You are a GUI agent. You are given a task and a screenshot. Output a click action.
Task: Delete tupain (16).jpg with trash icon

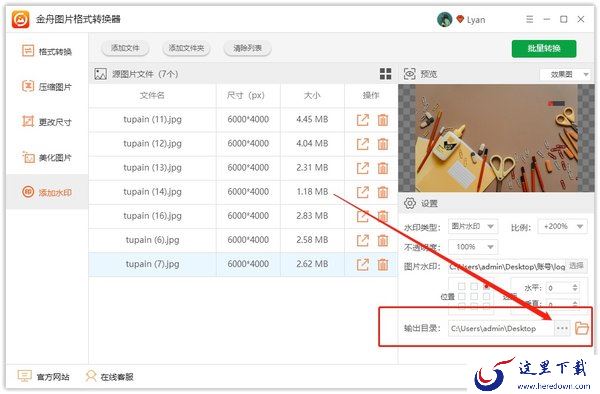coord(383,217)
